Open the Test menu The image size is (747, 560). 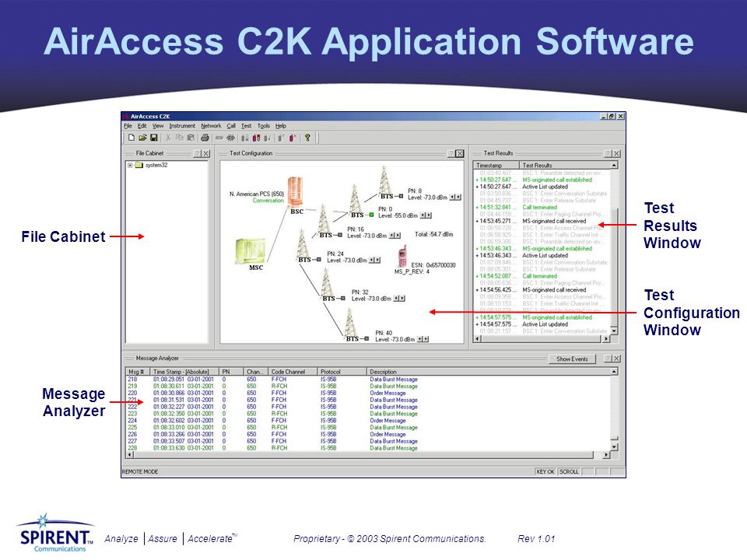click(x=246, y=126)
